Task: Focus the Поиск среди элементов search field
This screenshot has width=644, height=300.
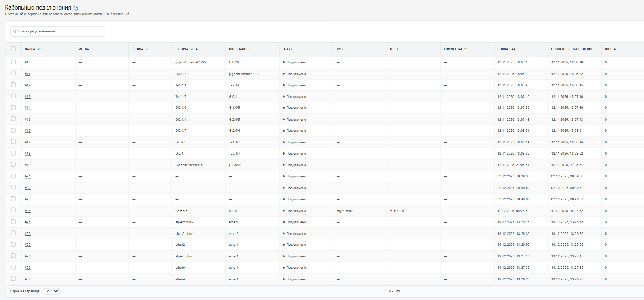Action: pos(58,31)
